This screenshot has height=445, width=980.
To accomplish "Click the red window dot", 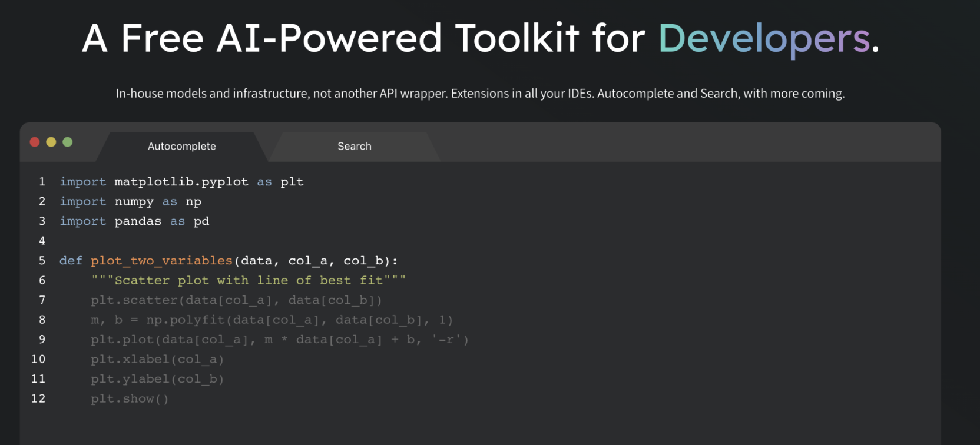I will pos(35,142).
